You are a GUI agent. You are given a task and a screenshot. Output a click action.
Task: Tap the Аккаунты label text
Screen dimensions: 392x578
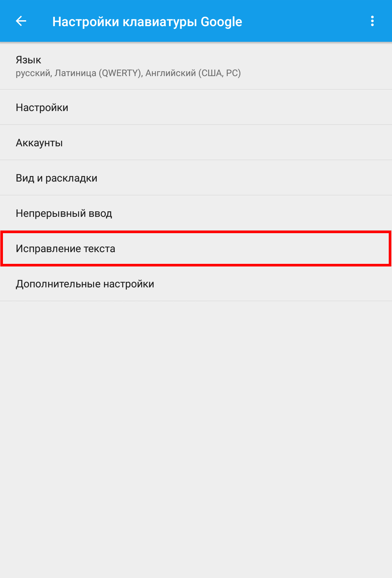pyautogui.click(x=39, y=143)
